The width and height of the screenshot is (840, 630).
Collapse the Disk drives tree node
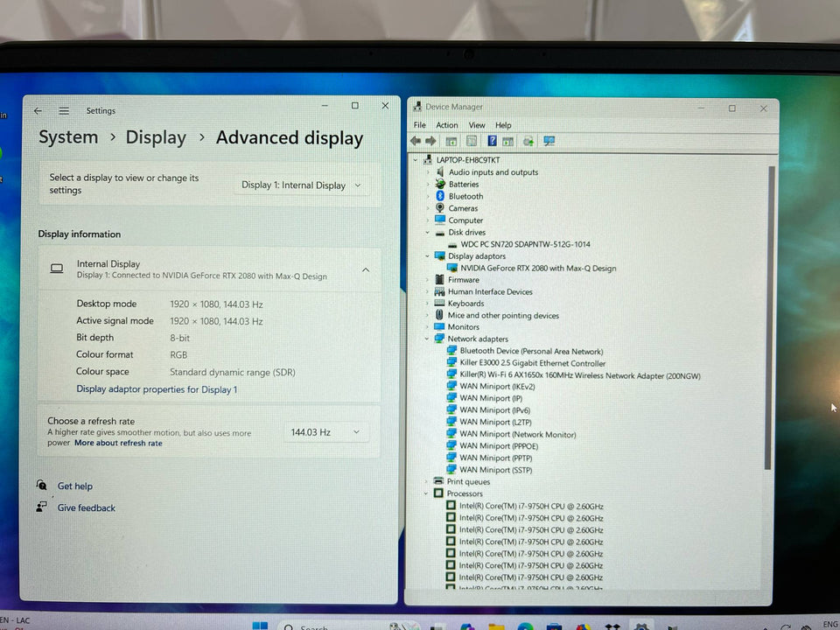coord(428,233)
